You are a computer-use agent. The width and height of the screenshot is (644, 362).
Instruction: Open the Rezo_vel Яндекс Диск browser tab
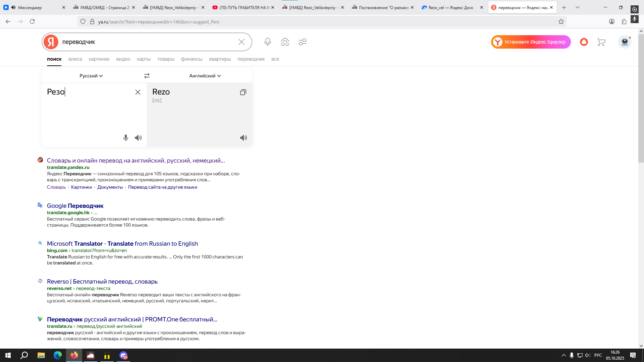point(450,7)
